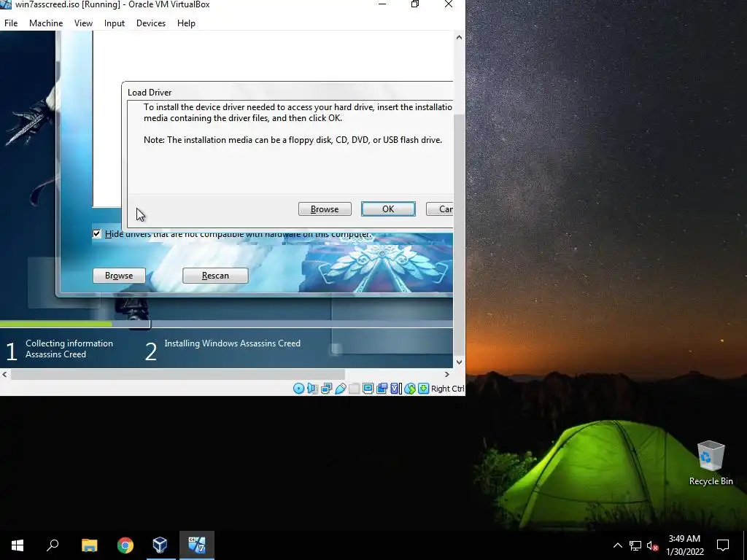This screenshot has height=560, width=747.
Task: Open the notification center icon
Action: 723,545
